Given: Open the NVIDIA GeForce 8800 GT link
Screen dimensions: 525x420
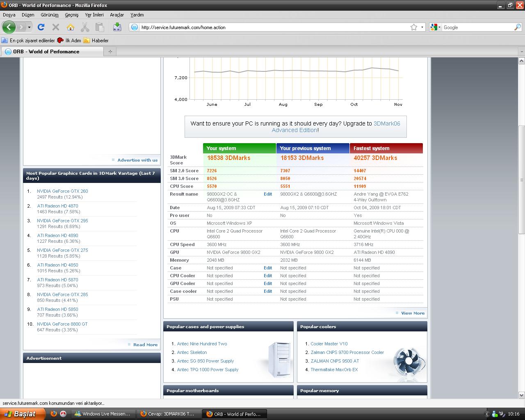Looking at the screenshot, I should tap(62, 324).
